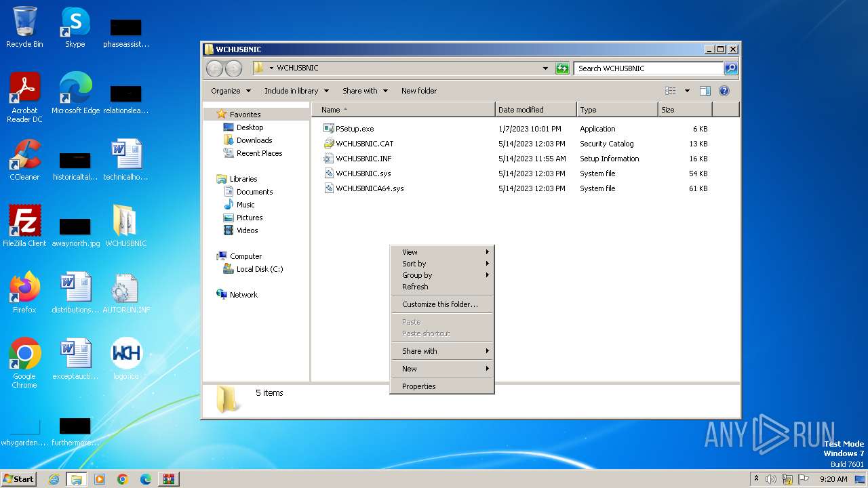Show hidden tray icons

757,479
